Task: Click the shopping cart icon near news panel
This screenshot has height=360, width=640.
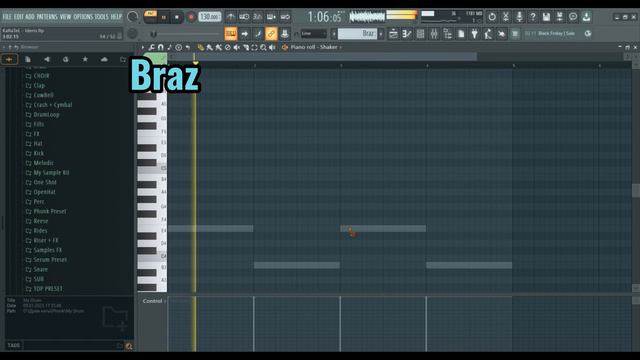Action: click(515, 34)
